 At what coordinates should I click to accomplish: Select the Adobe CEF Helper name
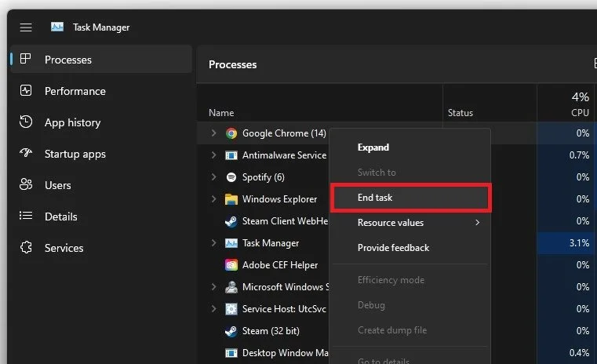pos(280,265)
